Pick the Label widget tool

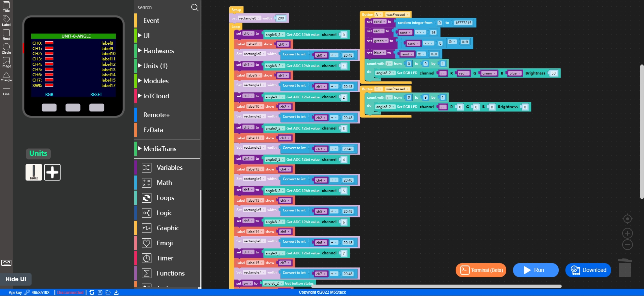(x=6, y=20)
